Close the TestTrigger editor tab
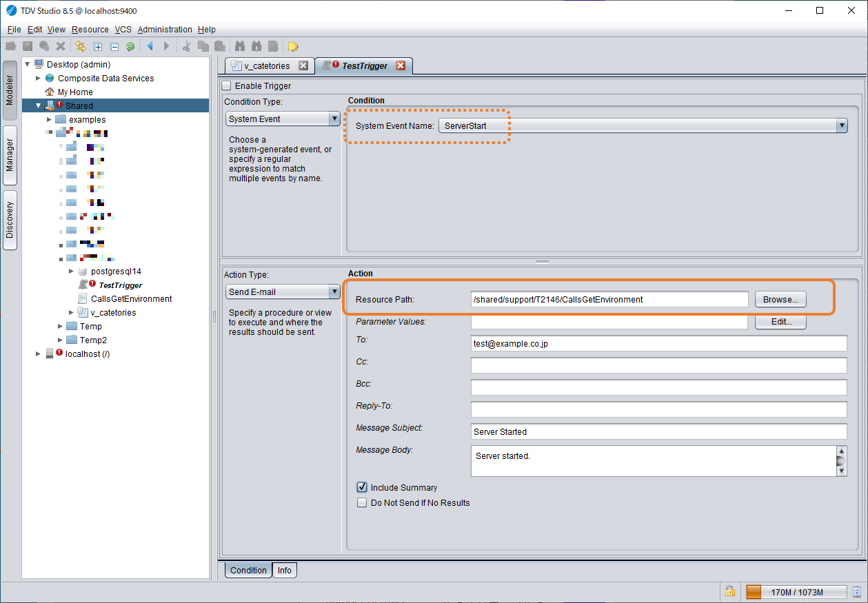 (x=400, y=66)
